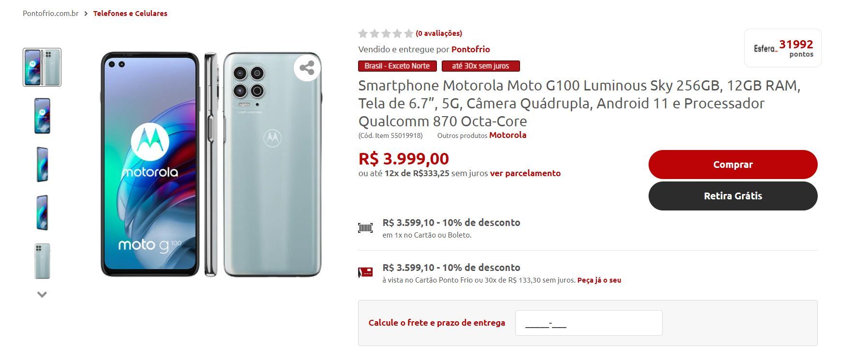Select the fifth back-view phone thumbnail
Screen dimensions: 868x360
click(x=42, y=261)
